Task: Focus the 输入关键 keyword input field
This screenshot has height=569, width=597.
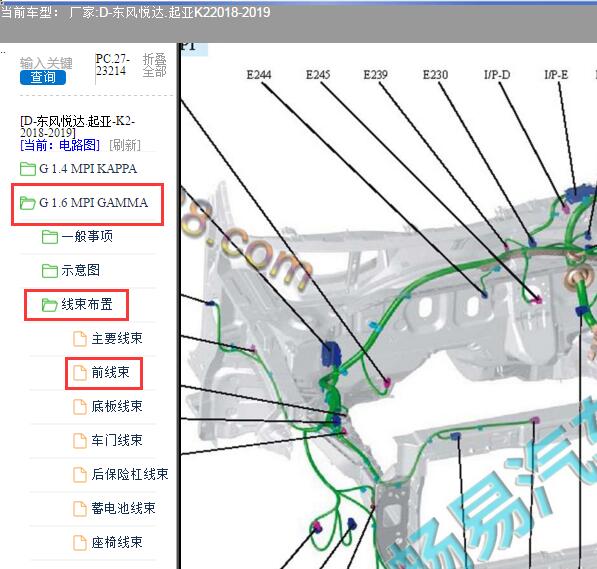Action: [x=46, y=63]
